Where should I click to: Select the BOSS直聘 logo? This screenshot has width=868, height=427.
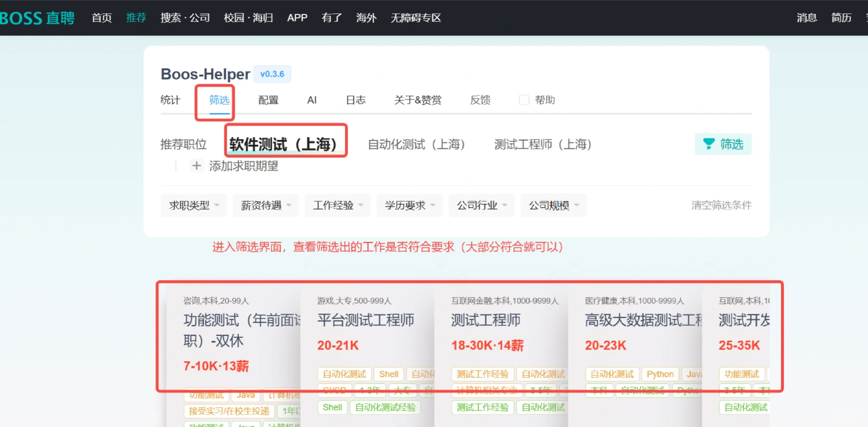point(38,17)
